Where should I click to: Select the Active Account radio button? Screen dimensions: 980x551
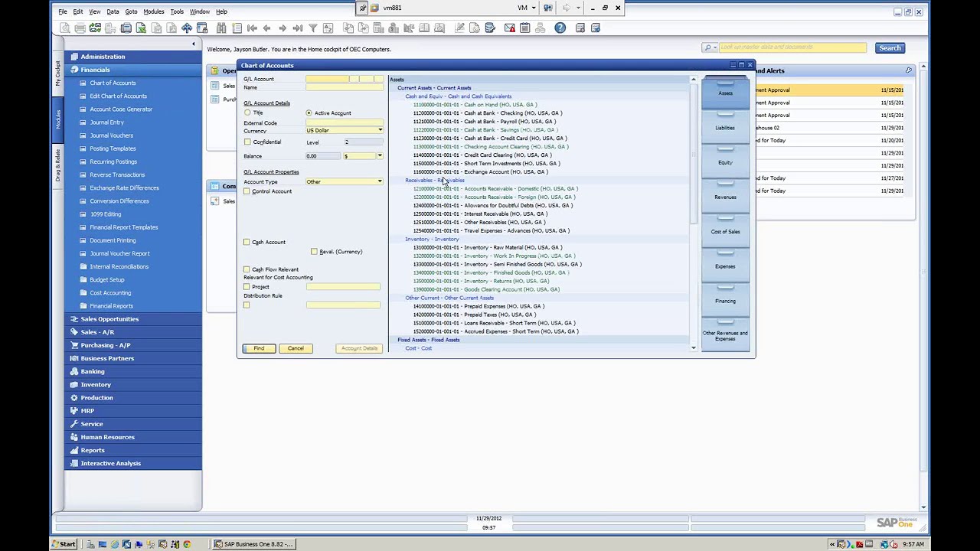point(309,113)
